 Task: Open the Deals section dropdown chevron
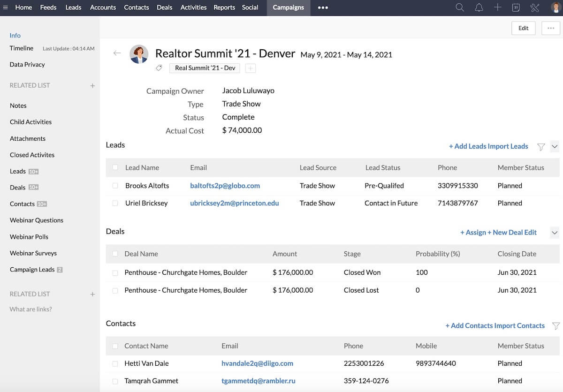coord(555,233)
